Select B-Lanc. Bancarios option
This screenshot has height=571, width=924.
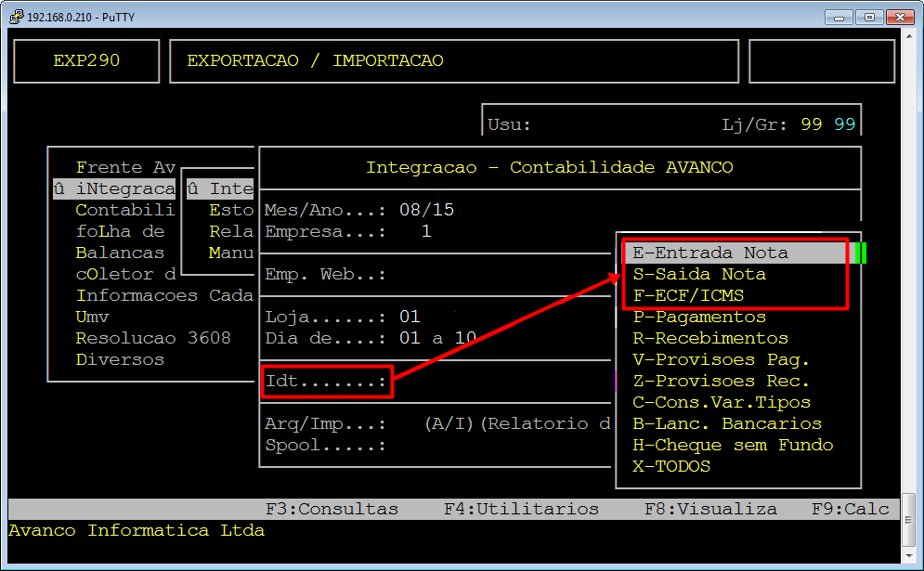[x=726, y=423]
